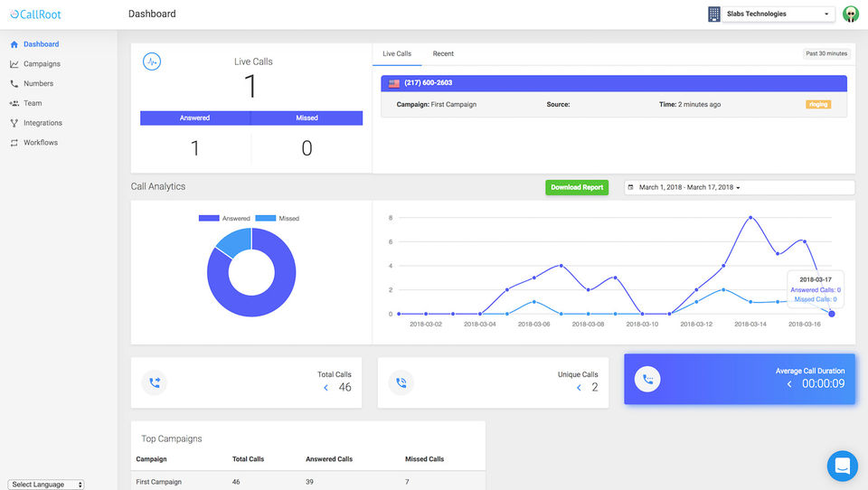The image size is (868, 490).
Task: Click the Top Campaigns heading
Action: click(172, 439)
